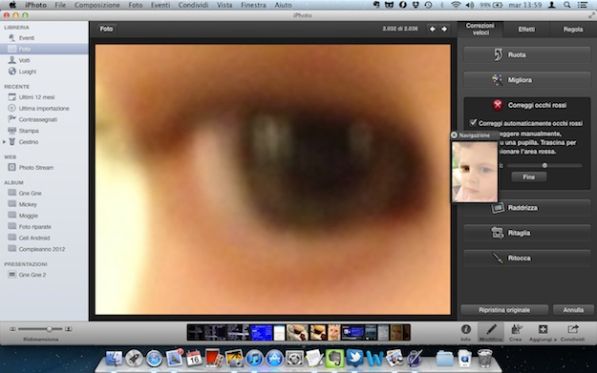The height and width of the screenshot is (373, 597).
Task: Adjust the red-eye size slider
Action: click(x=544, y=166)
